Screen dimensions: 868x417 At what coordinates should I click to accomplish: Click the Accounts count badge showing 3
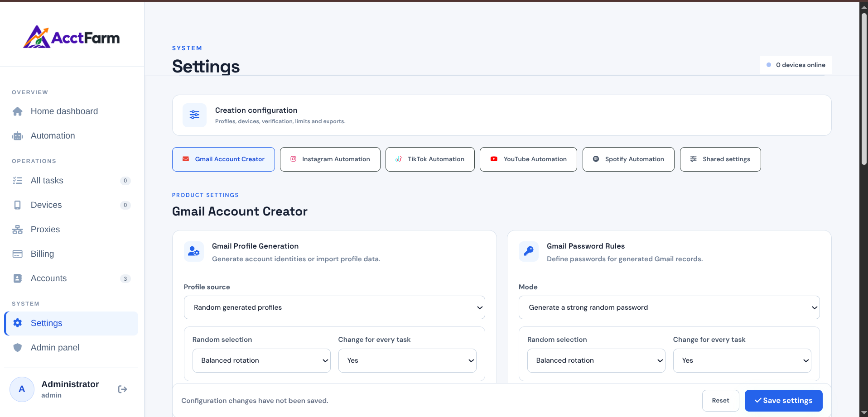[125, 279]
